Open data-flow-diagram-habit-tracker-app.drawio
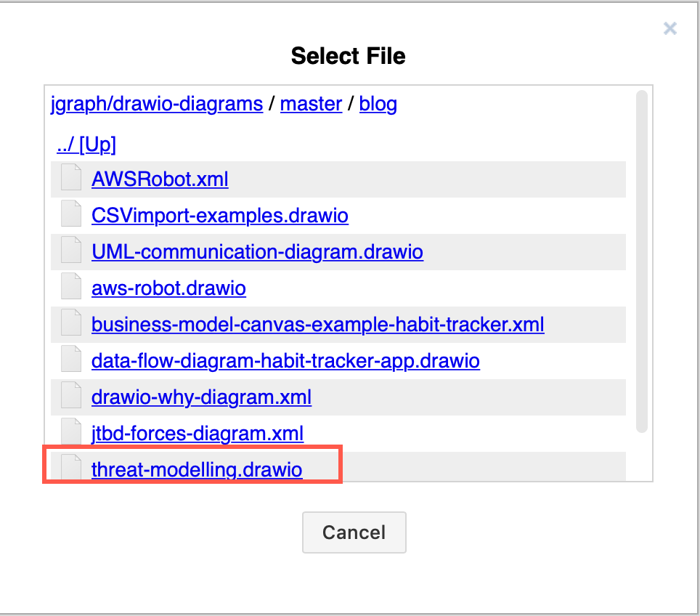Screen dimensions: 700x616 coord(285,360)
